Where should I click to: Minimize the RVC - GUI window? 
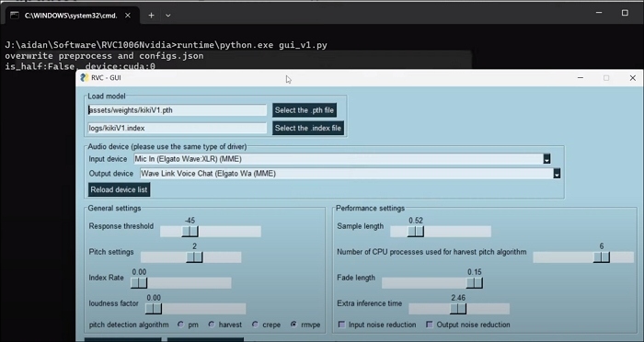pos(581,78)
